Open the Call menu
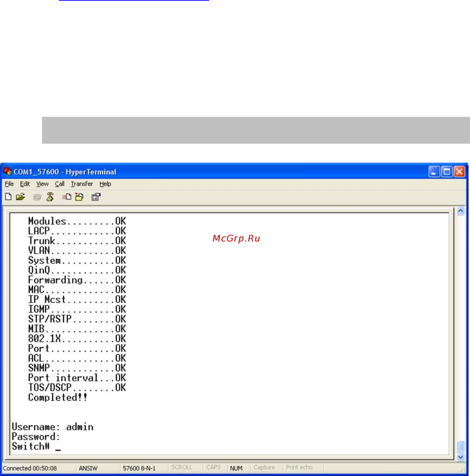The height and width of the screenshot is (476, 470). [60, 184]
